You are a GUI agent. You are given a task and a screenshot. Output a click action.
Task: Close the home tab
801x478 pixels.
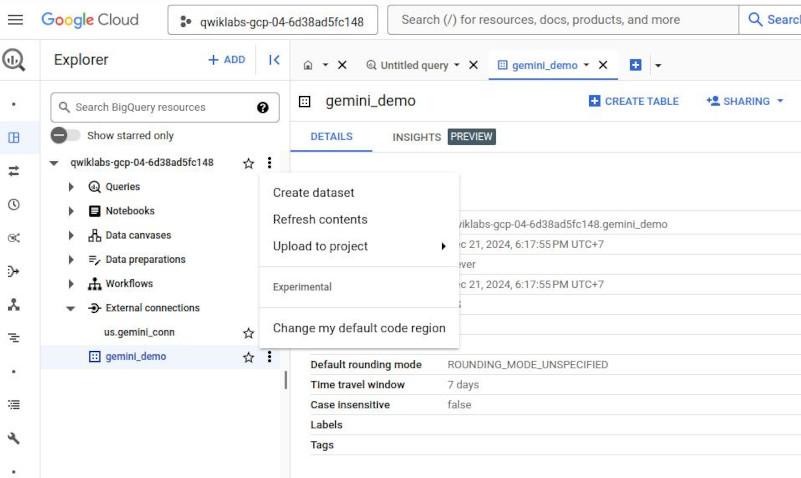click(342, 65)
